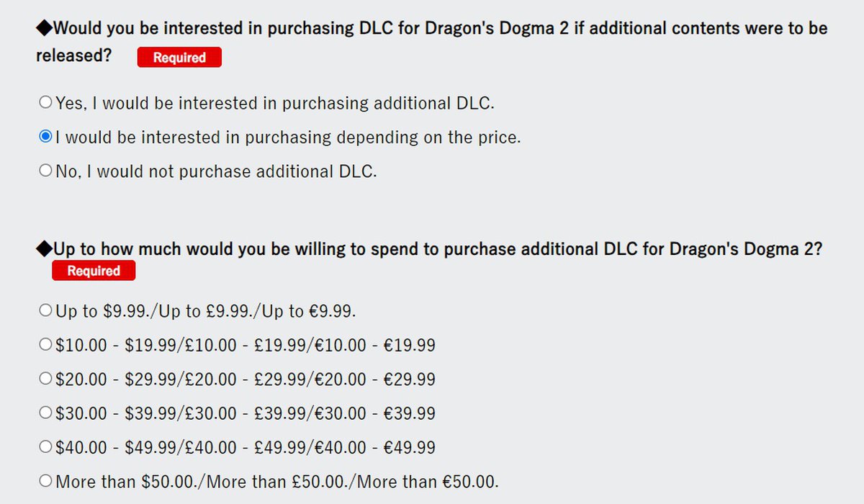Image resolution: width=864 pixels, height=504 pixels.
Task: Click the 'Yes, I would be interested in purchasing additional DLC' label text
Action: tap(275, 103)
